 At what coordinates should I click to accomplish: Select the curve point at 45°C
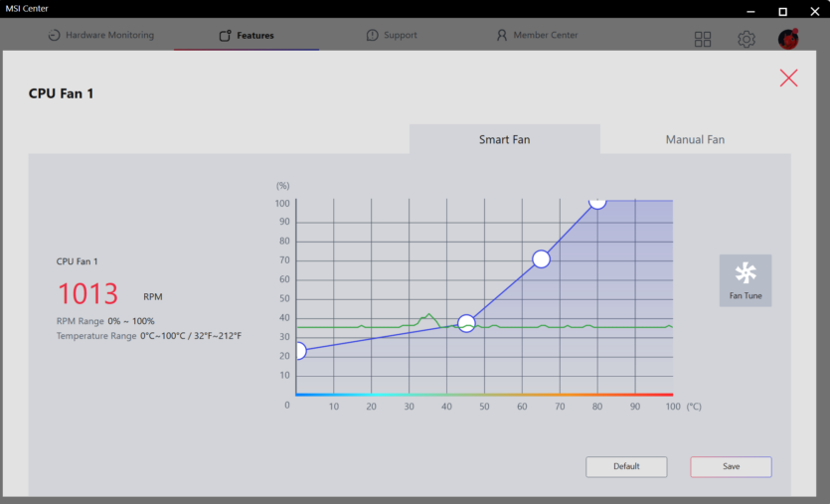tap(466, 323)
